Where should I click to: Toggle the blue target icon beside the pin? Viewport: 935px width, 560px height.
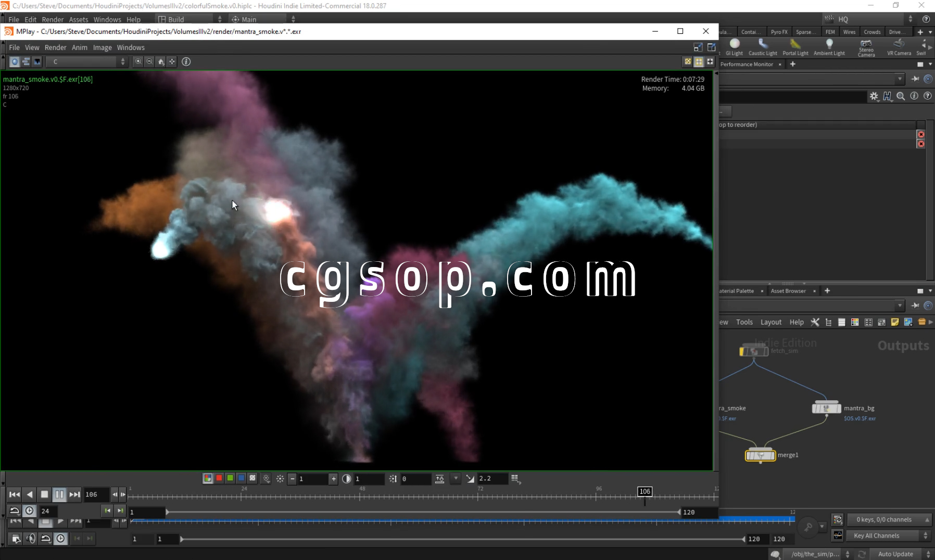point(928,79)
